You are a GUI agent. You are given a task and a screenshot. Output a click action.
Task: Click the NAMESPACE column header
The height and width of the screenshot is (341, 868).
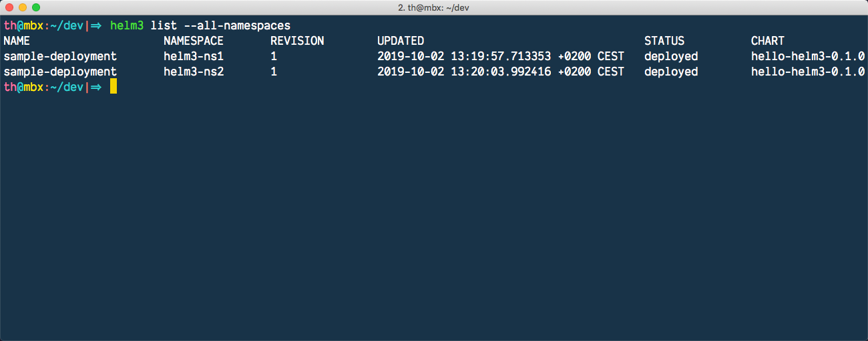pyautogui.click(x=194, y=41)
